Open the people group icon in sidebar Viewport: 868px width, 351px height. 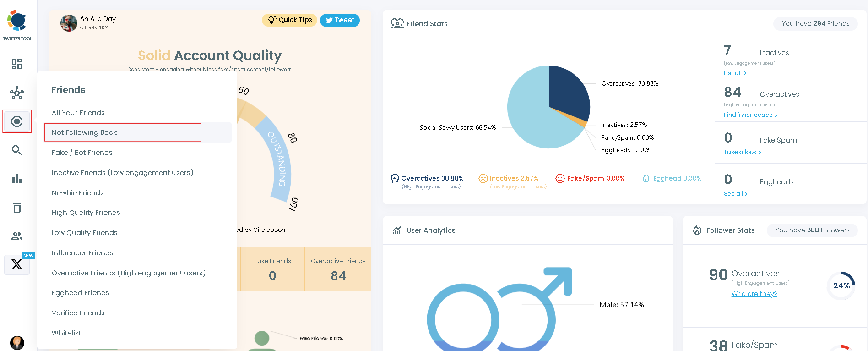coord(17,236)
